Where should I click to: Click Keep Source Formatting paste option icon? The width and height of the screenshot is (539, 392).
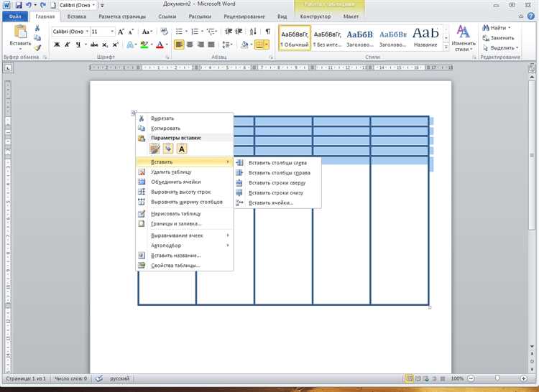click(x=155, y=149)
